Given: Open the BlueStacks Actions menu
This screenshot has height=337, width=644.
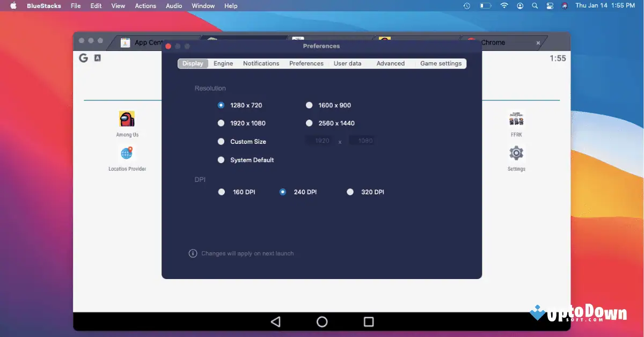Looking at the screenshot, I should point(145,6).
